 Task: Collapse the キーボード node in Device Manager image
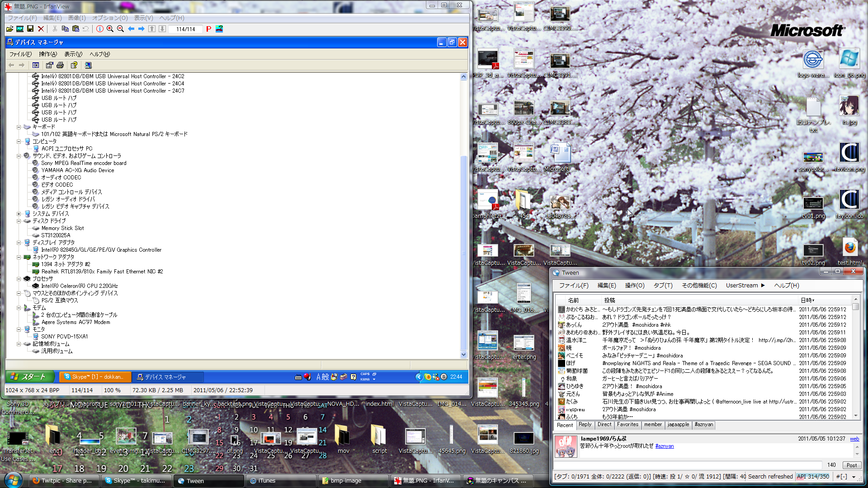pyautogui.click(x=19, y=127)
